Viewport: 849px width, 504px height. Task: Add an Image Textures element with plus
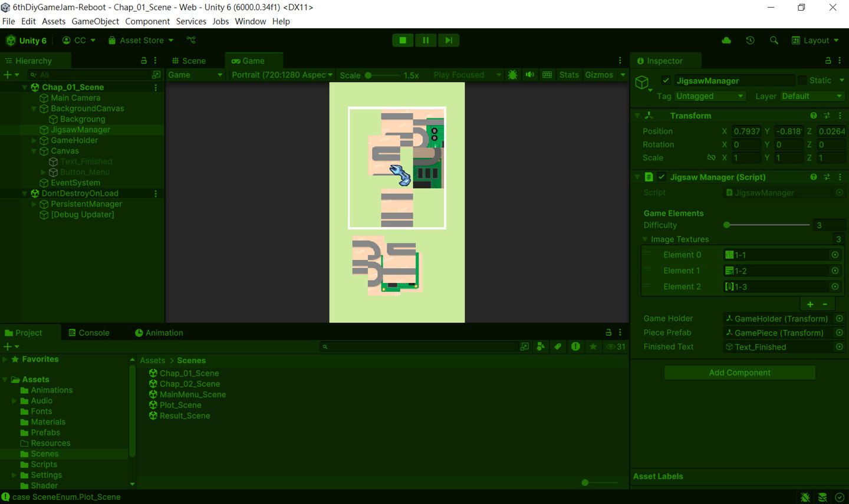click(x=810, y=304)
